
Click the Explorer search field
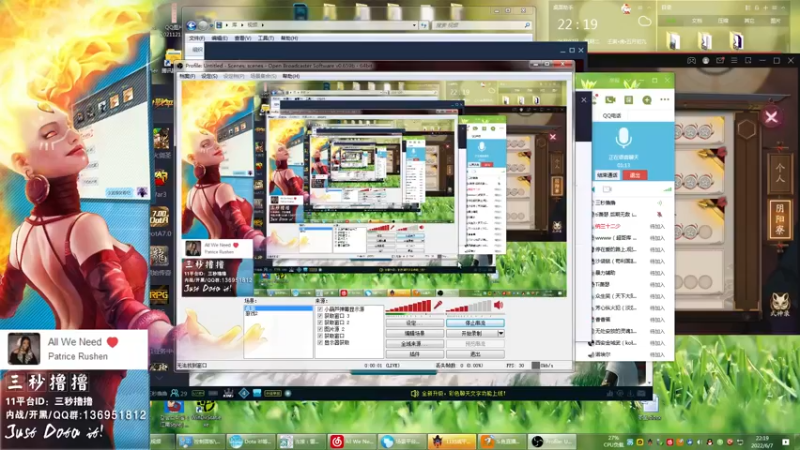(x=481, y=25)
